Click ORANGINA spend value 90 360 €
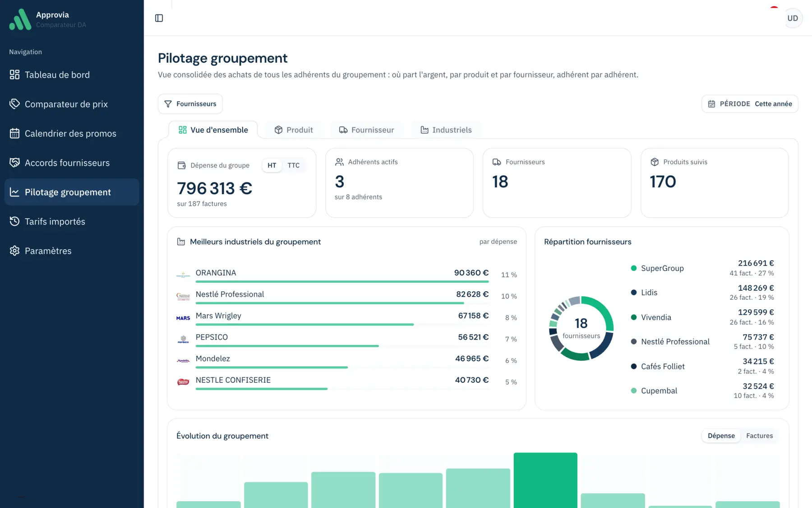 (471, 273)
